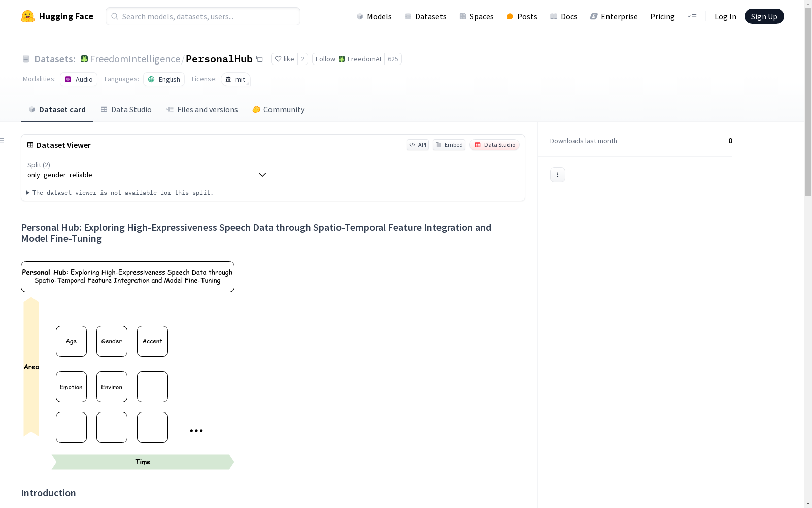Follow the FreedomAI organization
Image resolution: width=812 pixels, height=508 pixels.
pos(348,59)
